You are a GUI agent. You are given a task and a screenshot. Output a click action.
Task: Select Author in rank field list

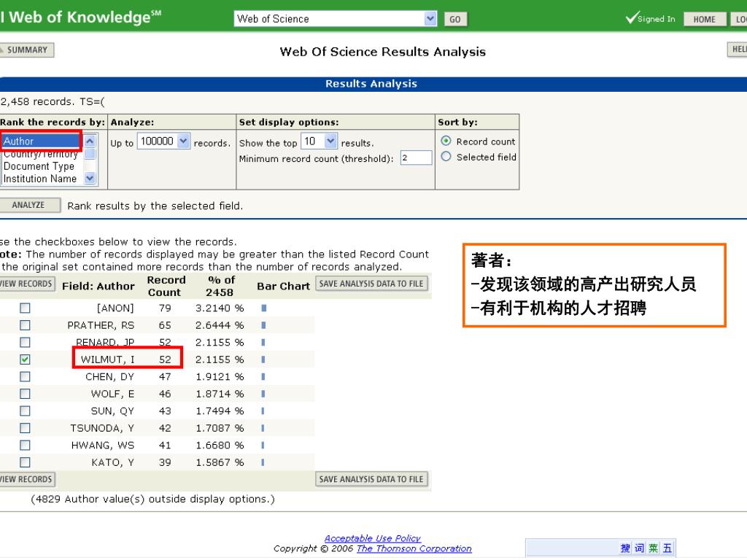pyautogui.click(x=41, y=141)
